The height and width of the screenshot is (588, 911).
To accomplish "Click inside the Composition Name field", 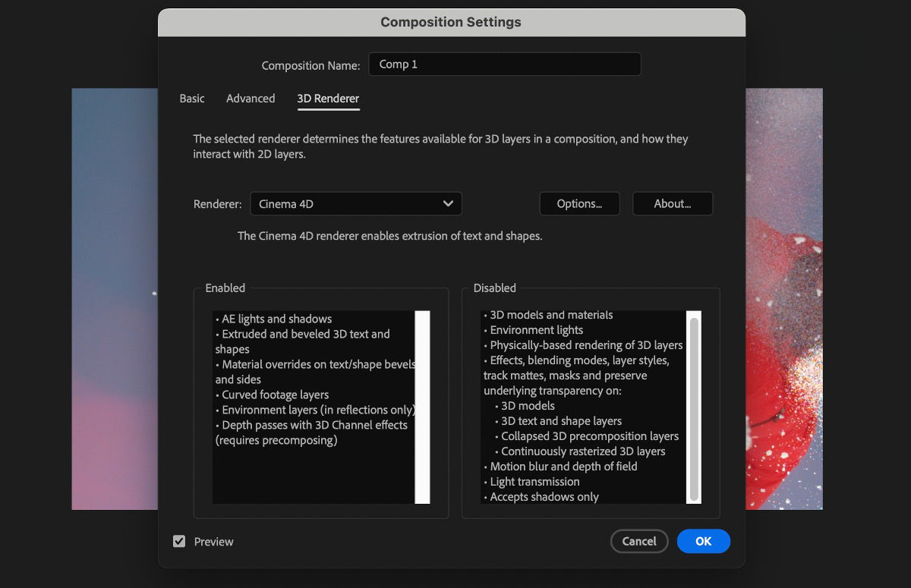I will pyautogui.click(x=504, y=64).
